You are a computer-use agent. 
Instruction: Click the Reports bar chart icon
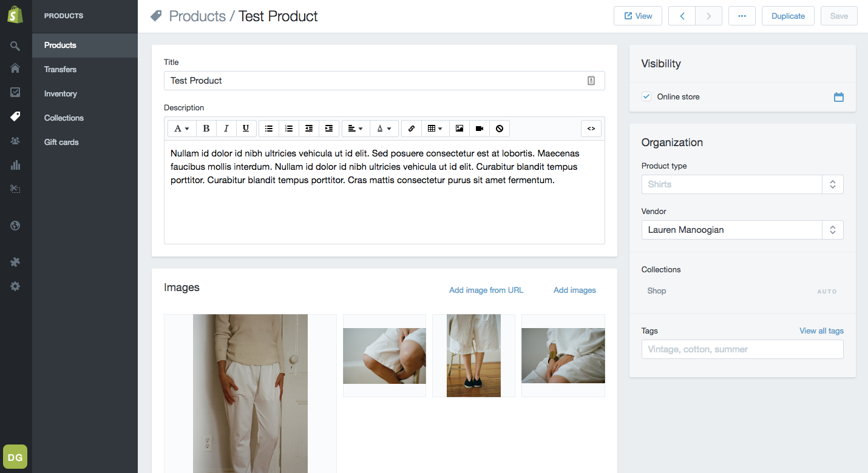coord(15,165)
